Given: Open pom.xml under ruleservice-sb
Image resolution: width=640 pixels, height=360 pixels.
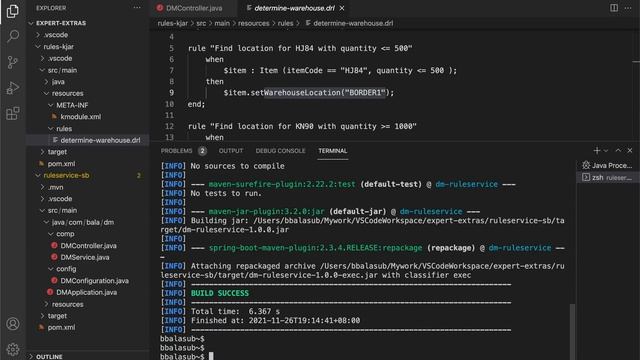Looking at the screenshot, I should [x=61, y=327].
